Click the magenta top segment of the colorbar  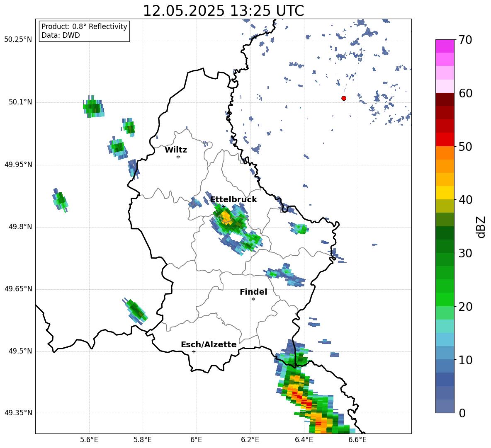tap(445, 46)
